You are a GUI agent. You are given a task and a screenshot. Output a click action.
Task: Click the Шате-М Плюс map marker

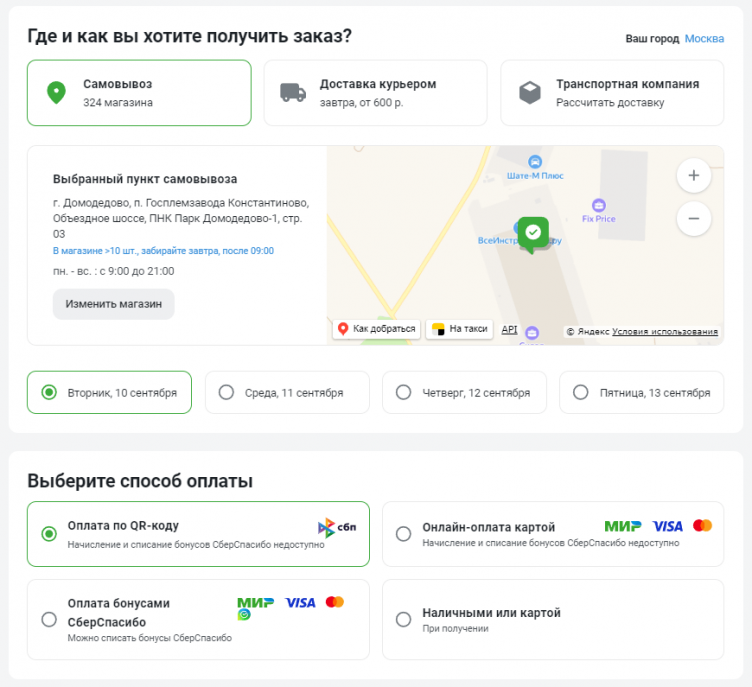535,162
